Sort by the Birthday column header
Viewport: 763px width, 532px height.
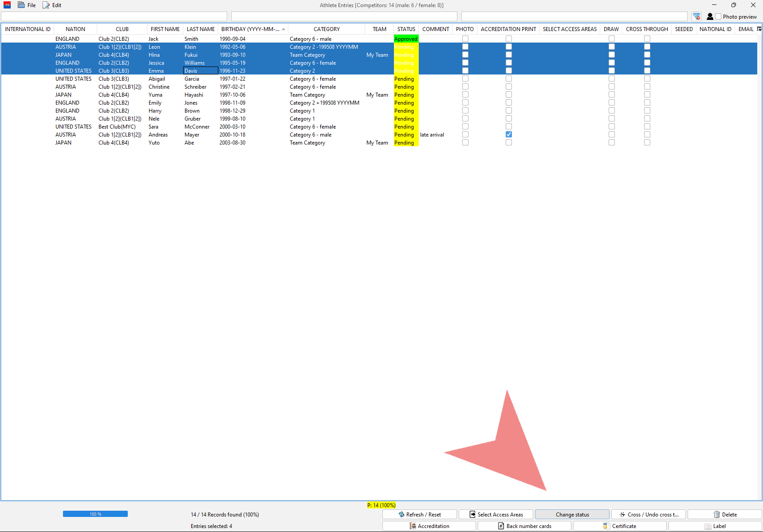coord(251,29)
